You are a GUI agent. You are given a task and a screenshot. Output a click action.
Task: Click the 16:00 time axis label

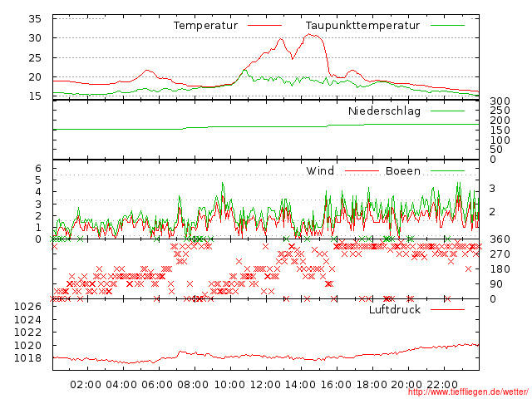[336, 385]
